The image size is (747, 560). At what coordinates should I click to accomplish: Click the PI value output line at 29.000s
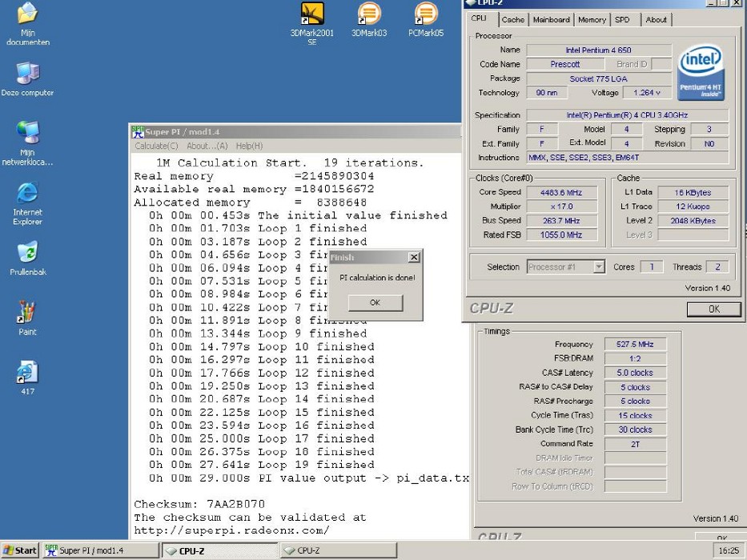pyautogui.click(x=309, y=478)
